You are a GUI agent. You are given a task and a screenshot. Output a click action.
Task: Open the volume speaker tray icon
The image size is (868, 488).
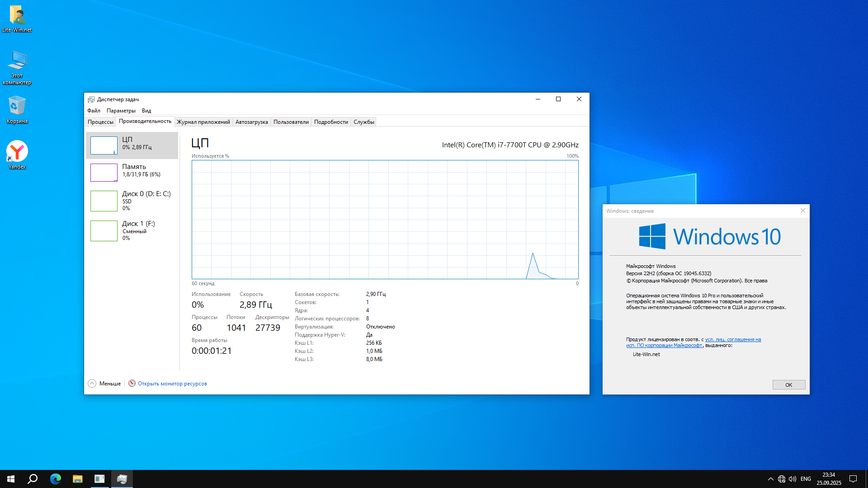click(x=792, y=479)
